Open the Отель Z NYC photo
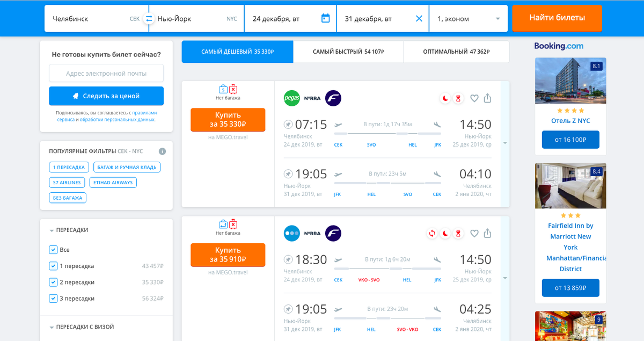The image size is (644, 341). point(570,81)
